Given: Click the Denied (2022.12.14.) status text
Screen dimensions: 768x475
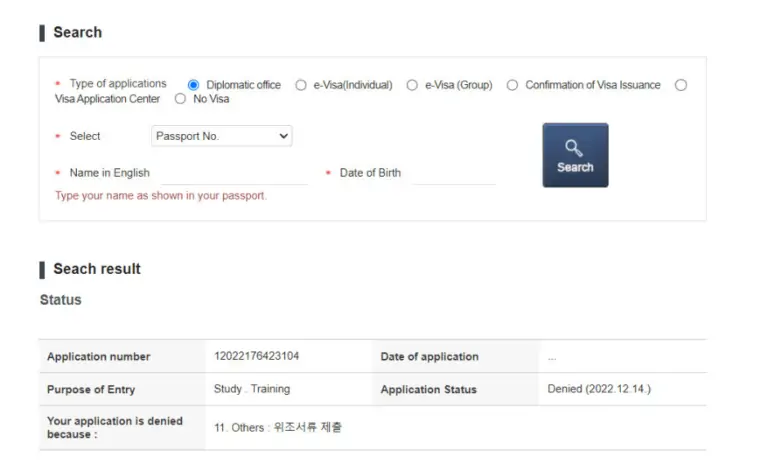Looking at the screenshot, I should 599,389.
